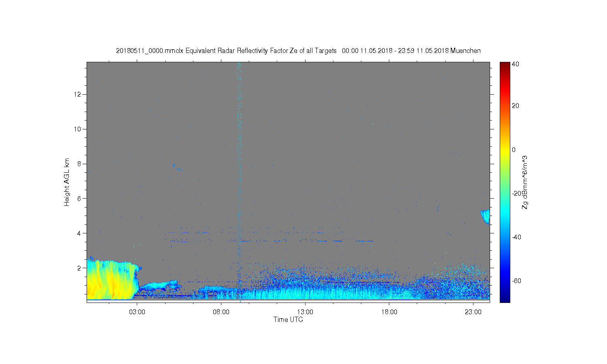Click the "Height AGL km" axis label
This screenshot has height=364, width=607.
click(x=67, y=182)
